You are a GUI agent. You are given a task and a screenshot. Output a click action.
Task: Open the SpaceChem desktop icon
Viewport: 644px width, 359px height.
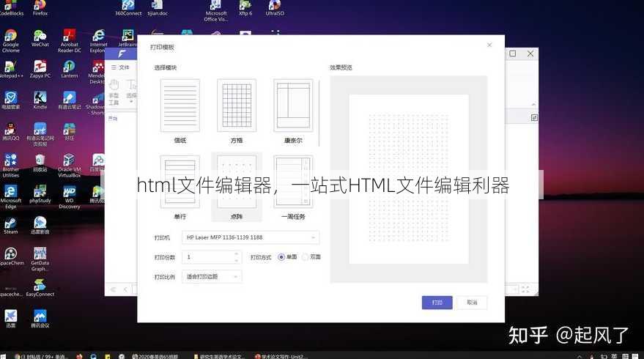pyautogui.click(x=11, y=256)
